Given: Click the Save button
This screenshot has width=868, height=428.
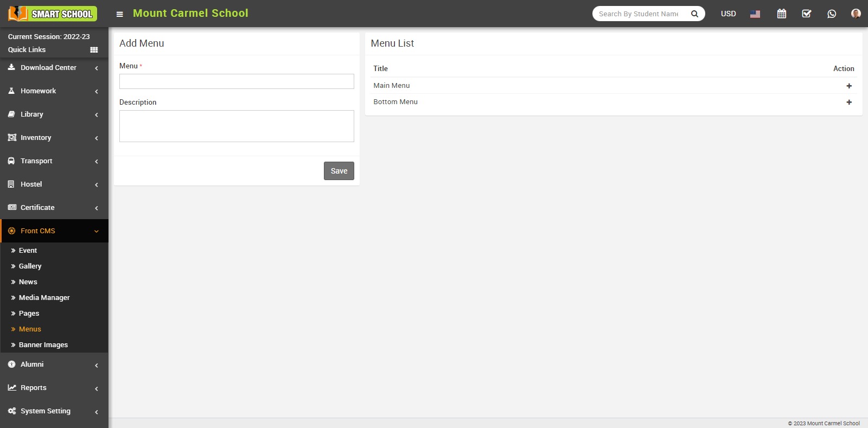Looking at the screenshot, I should (339, 171).
